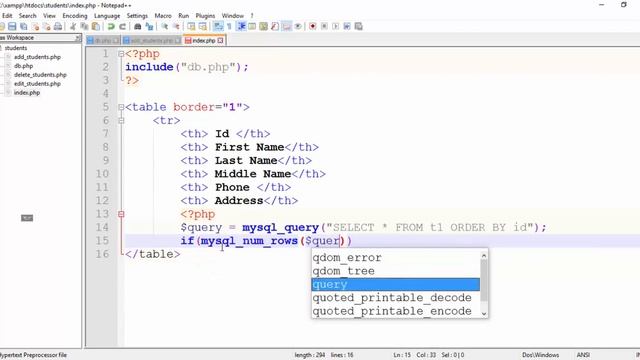Select index.php in the workspace tree
The width and height of the screenshot is (640, 360).
[27, 93]
